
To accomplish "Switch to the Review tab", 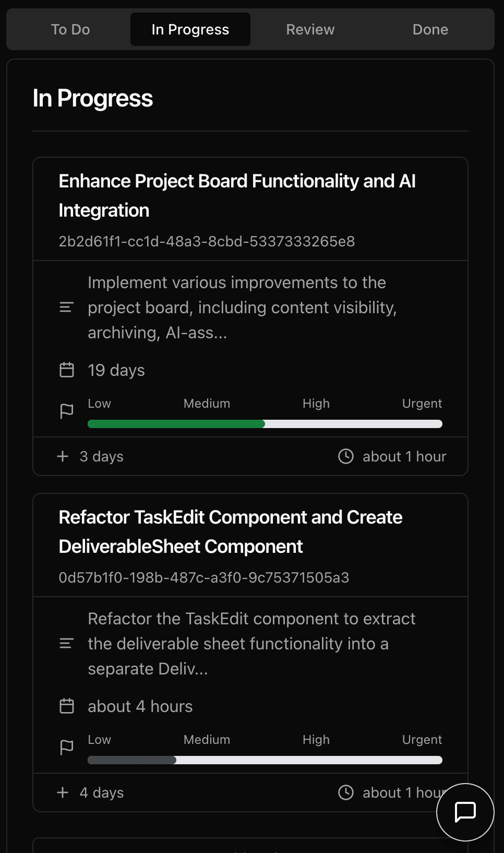I will tap(310, 30).
